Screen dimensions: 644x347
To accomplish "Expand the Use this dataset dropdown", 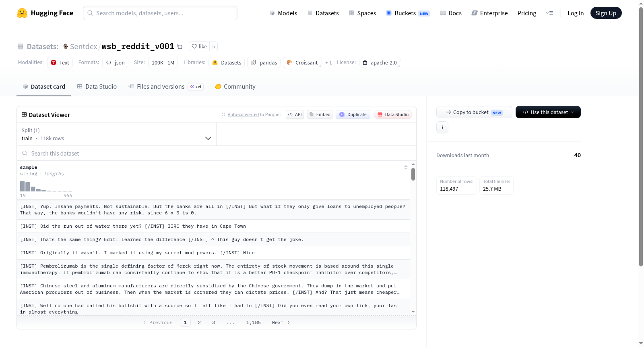I will click(x=548, y=112).
